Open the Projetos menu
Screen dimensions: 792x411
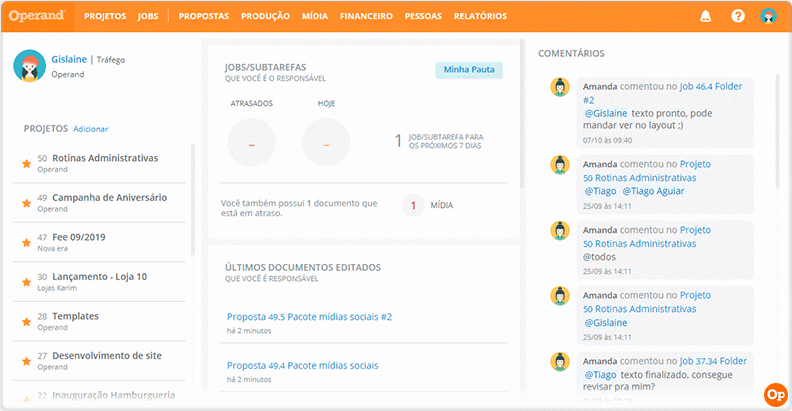[x=105, y=16]
